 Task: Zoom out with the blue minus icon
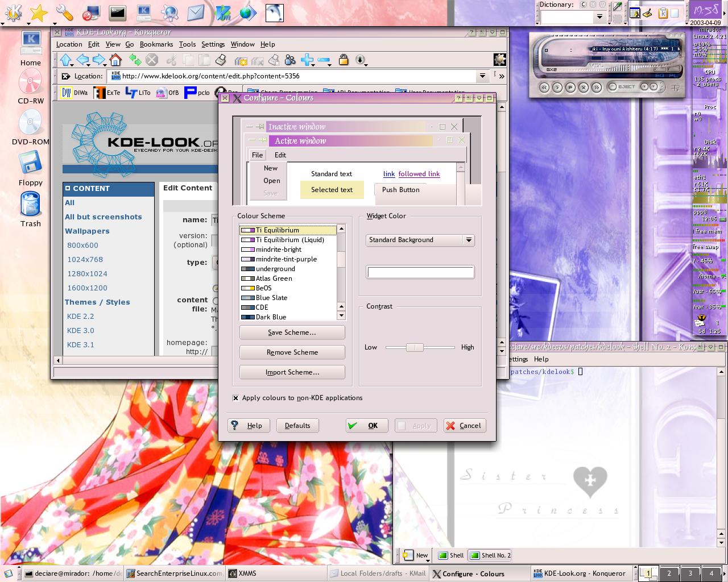tap(324, 60)
